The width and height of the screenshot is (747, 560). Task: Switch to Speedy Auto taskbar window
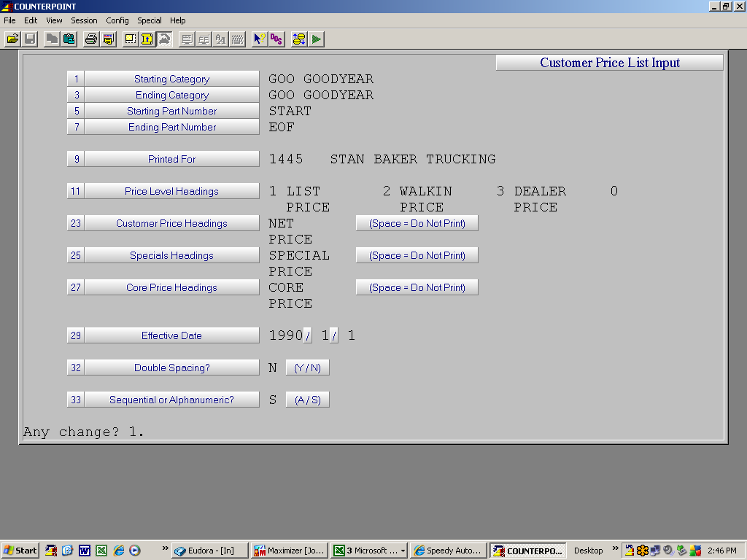point(449,551)
